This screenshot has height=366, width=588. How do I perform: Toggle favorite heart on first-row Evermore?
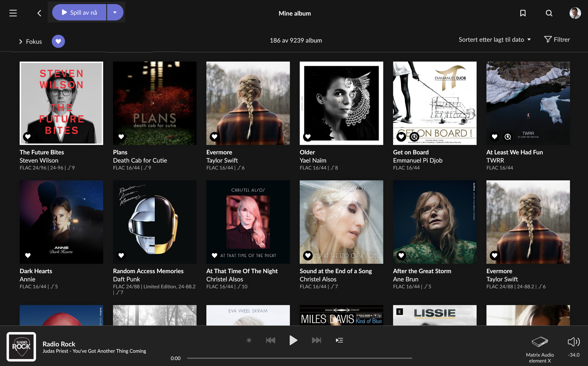click(x=214, y=137)
